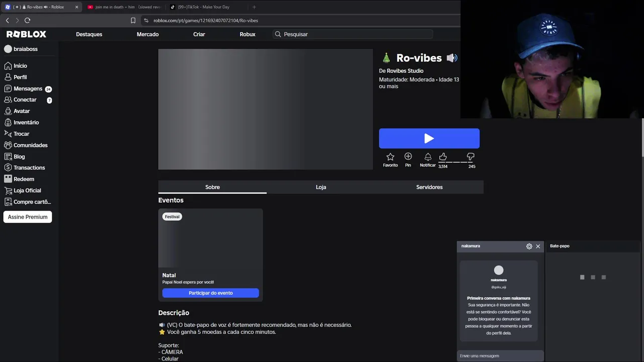Click the nakamura avatar in chat
This screenshot has width=644, height=362.
(499, 270)
